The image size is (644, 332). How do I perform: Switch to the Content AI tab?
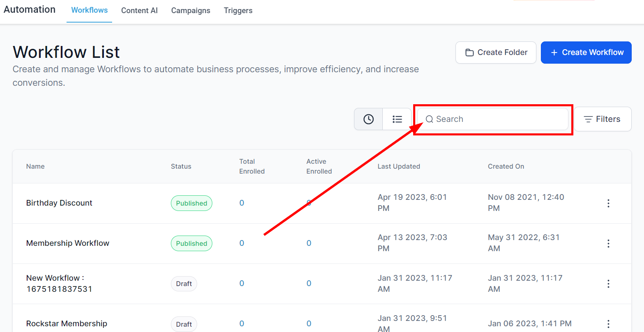[x=139, y=11]
